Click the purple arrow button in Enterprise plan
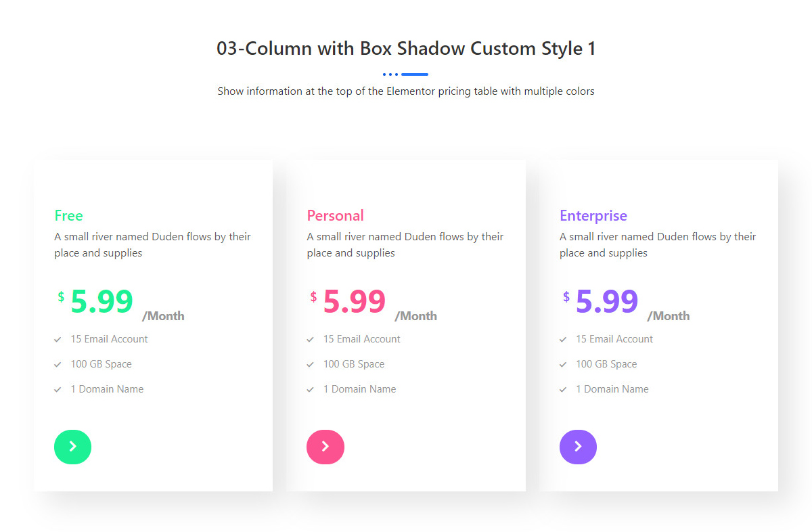 point(578,447)
